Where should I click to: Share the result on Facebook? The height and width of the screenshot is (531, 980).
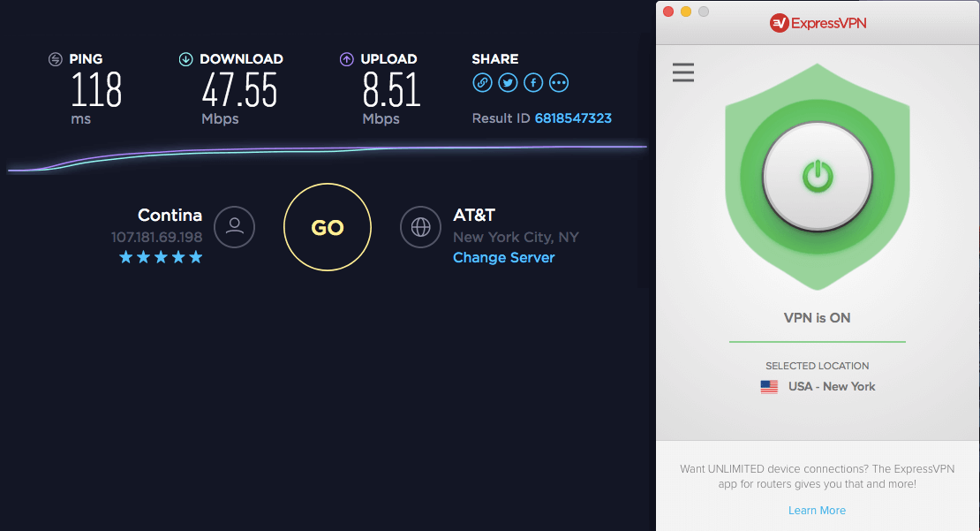point(533,82)
